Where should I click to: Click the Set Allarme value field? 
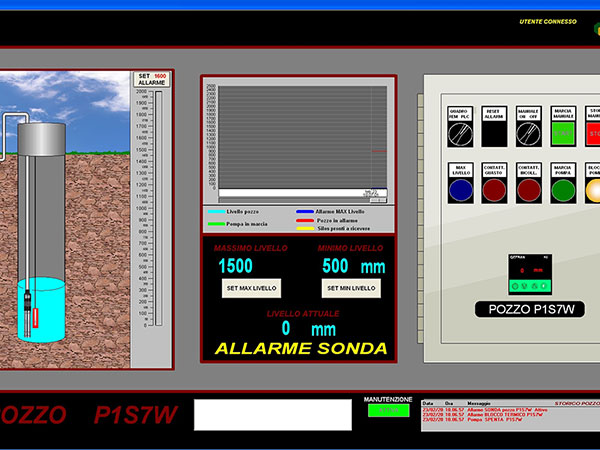pos(160,76)
